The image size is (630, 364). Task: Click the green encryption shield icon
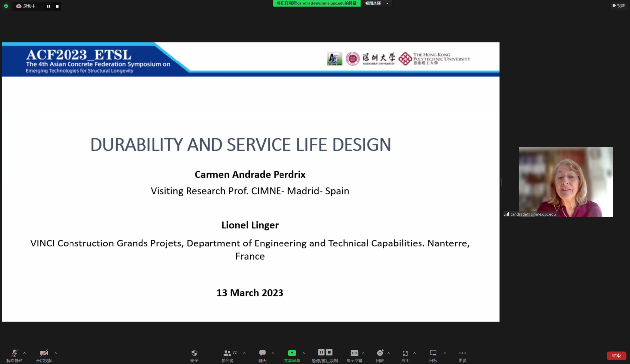6,6
